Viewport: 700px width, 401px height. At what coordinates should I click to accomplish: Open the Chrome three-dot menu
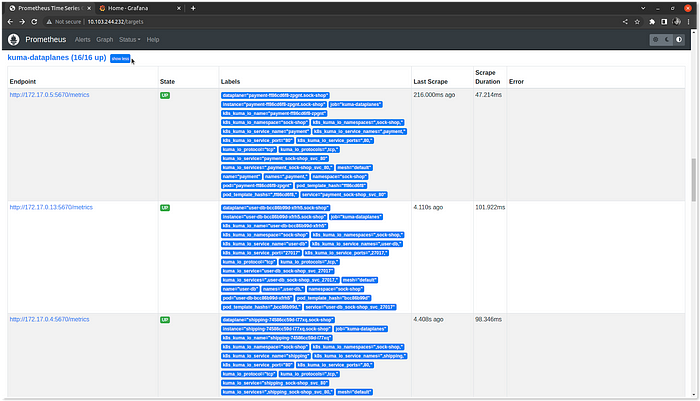690,20
